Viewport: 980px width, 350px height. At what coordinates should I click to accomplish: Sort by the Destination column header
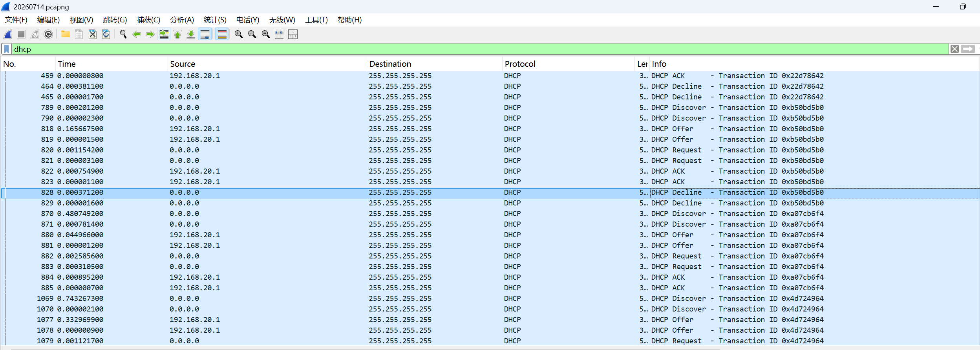click(435, 64)
